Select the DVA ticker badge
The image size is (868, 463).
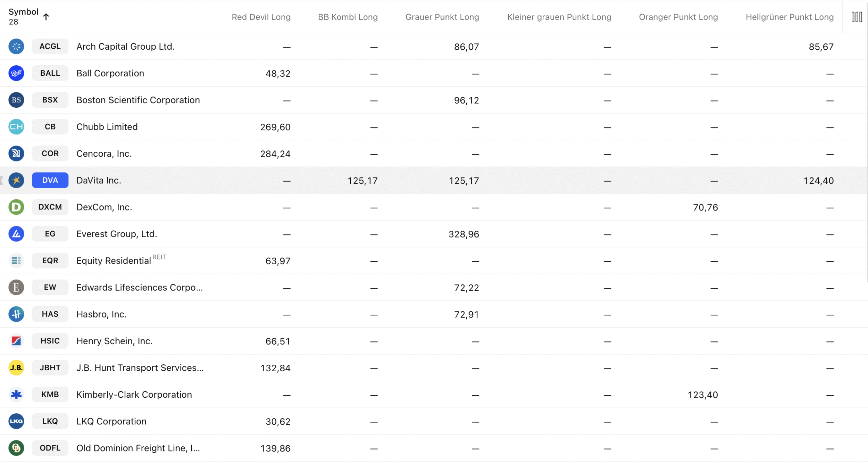[x=50, y=180]
